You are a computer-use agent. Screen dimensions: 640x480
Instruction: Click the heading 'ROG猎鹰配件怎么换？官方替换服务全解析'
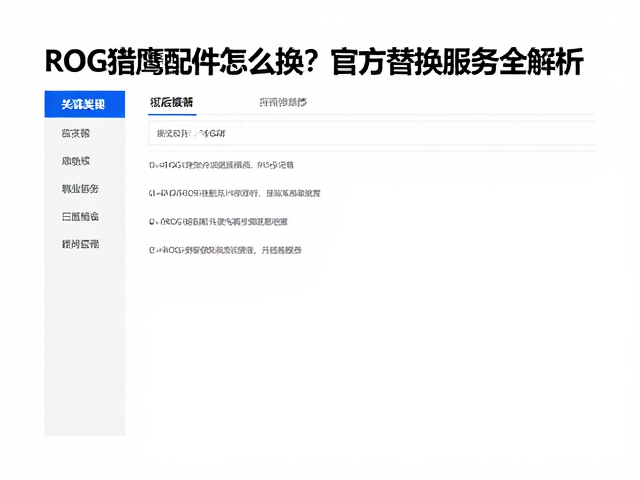(x=314, y=62)
